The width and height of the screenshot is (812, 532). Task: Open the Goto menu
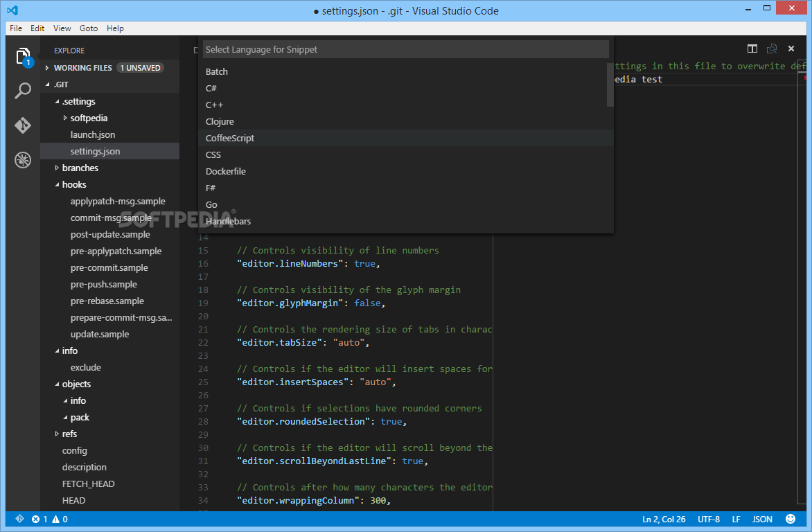click(x=89, y=28)
